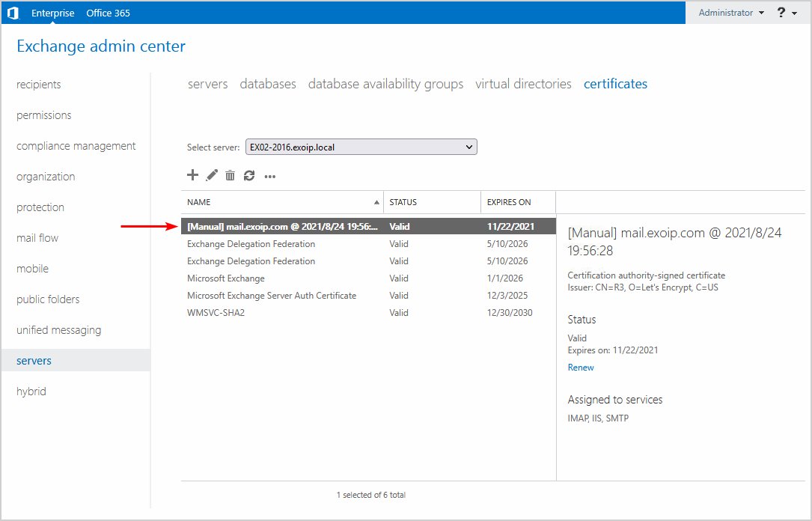
Task: Open unified messaging section
Action: pyautogui.click(x=59, y=330)
